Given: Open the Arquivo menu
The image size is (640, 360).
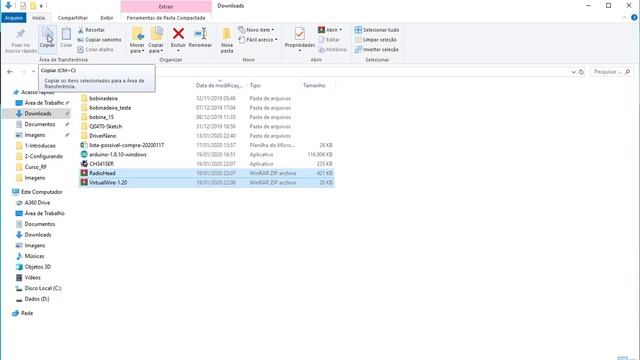Looking at the screenshot, I should pos(14,18).
